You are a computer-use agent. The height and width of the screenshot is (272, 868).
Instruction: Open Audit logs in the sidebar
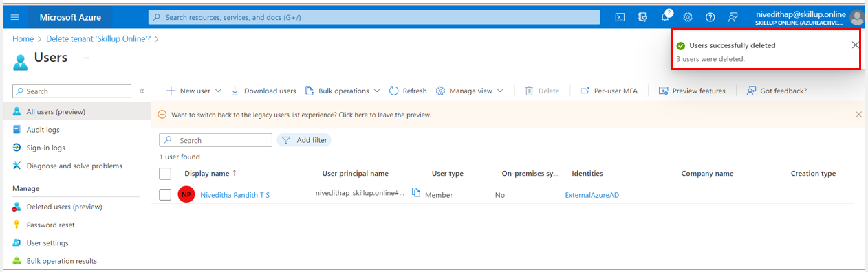(43, 130)
